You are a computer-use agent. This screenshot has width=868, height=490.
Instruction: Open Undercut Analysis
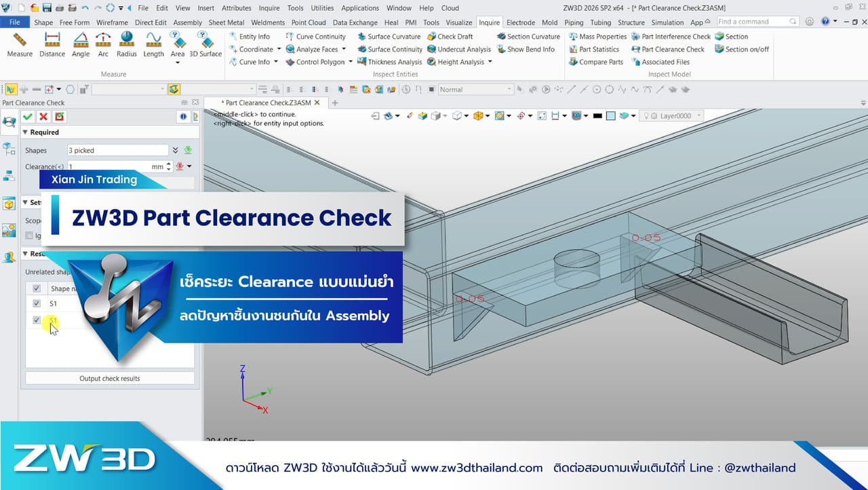459,50
